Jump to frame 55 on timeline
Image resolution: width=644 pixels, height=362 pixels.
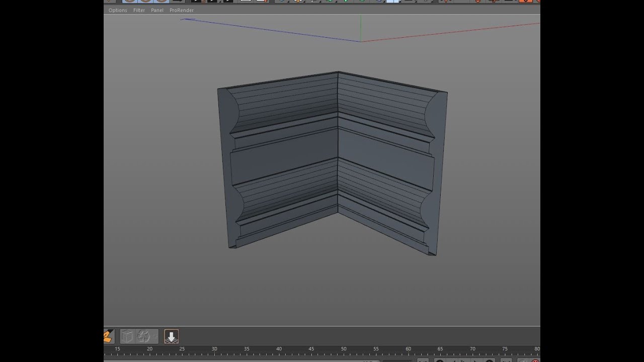click(x=376, y=349)
